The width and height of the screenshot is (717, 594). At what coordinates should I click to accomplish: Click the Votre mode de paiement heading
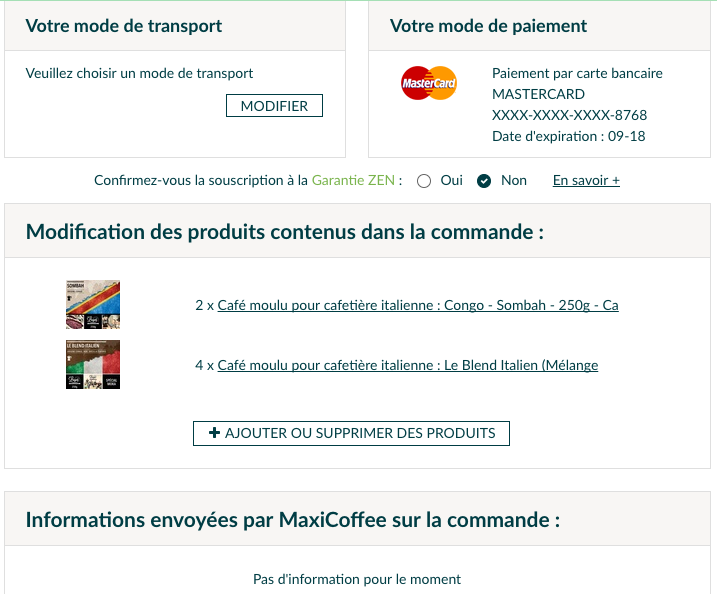(488, 26)
